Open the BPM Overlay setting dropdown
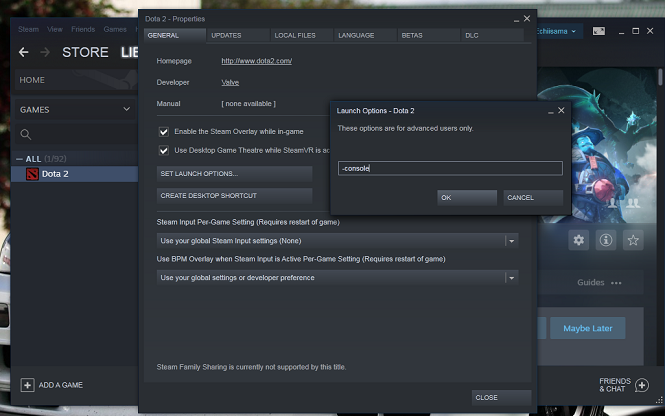665x416 pixels. pyautogui.click(x=338, y=278)
